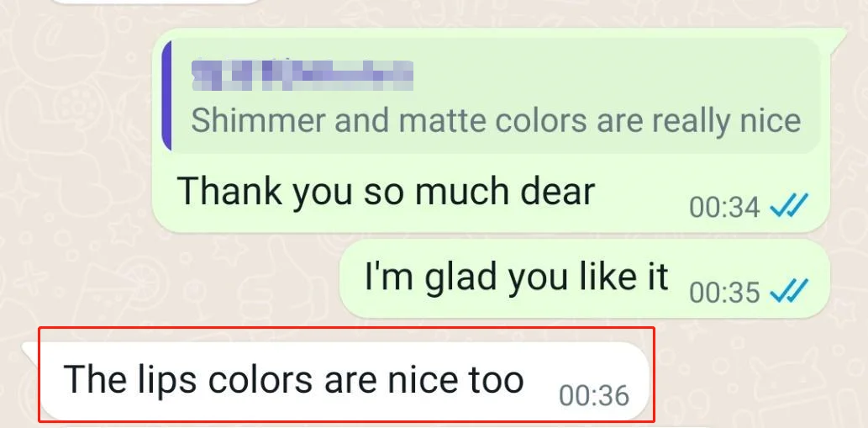Tap the blue double-check ticks beside 00:35

click(x=789, y=291)
